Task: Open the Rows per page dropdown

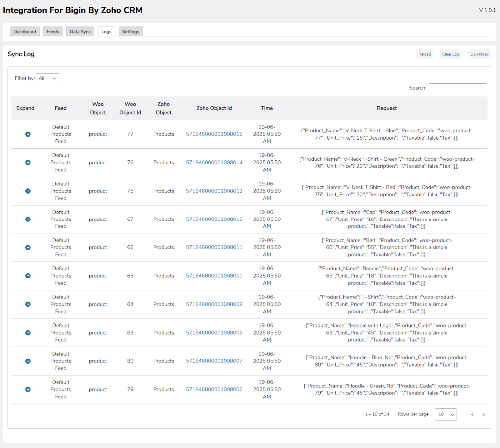Action: (x=445, y=415)
